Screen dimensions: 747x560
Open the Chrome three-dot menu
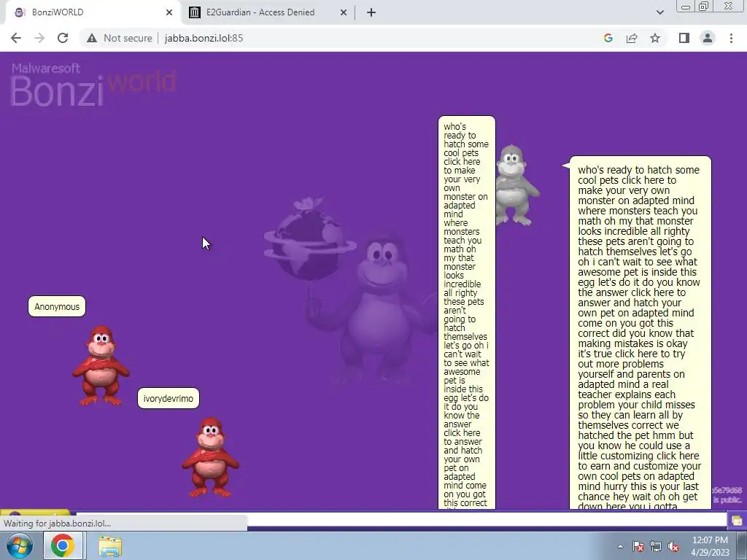(731, 38)
